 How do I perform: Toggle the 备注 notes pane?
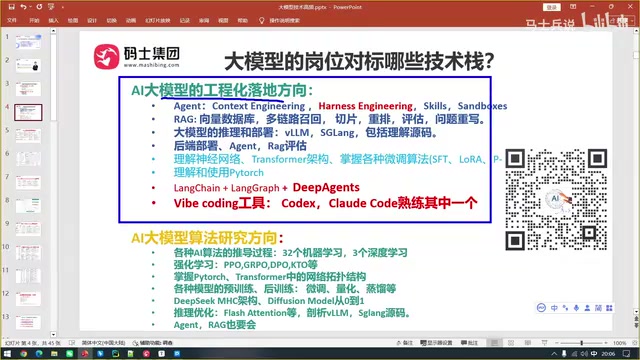404,343
